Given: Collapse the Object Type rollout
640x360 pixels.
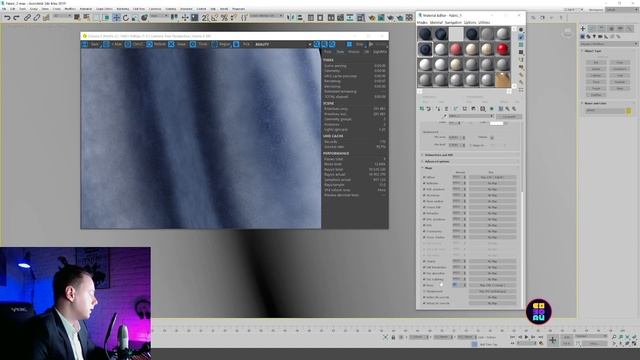Looking at the screenshot, I should [x=608, y=51].
